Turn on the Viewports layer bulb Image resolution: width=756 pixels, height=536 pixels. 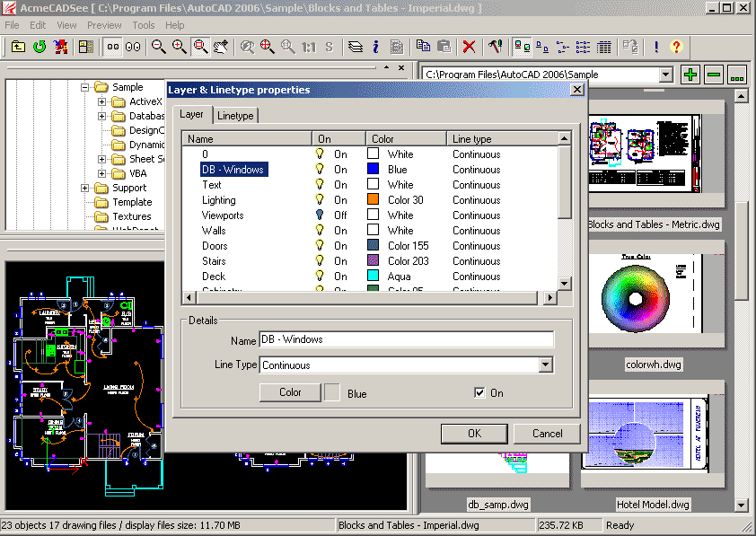(x=319, y=215)
